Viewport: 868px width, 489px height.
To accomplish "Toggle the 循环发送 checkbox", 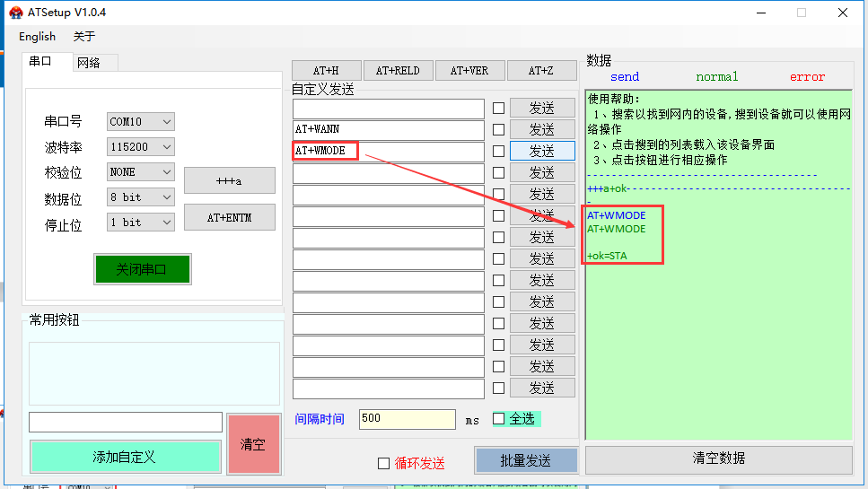I will coord(384,463).
